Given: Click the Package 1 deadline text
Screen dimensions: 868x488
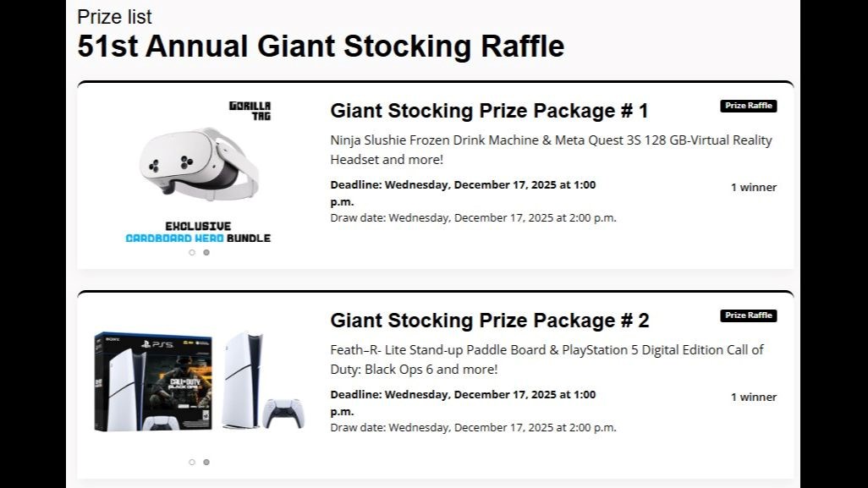Looking at the screenshot, I should [463, 193].
